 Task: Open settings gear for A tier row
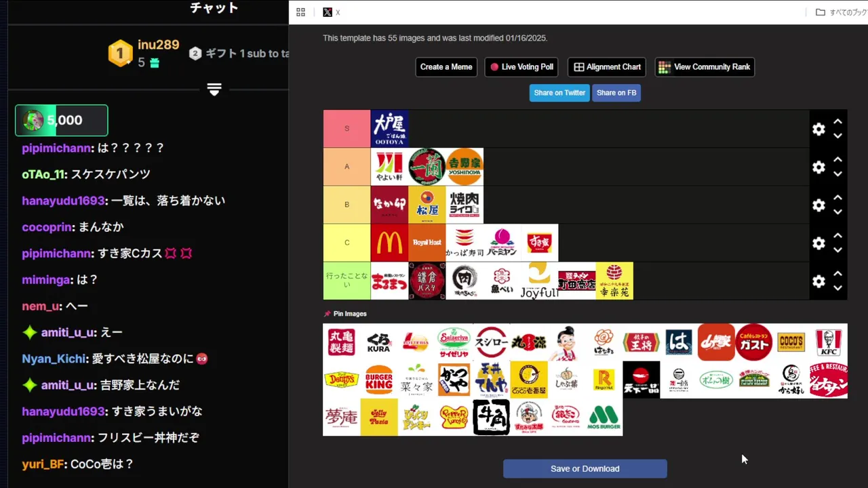(818, 167)
